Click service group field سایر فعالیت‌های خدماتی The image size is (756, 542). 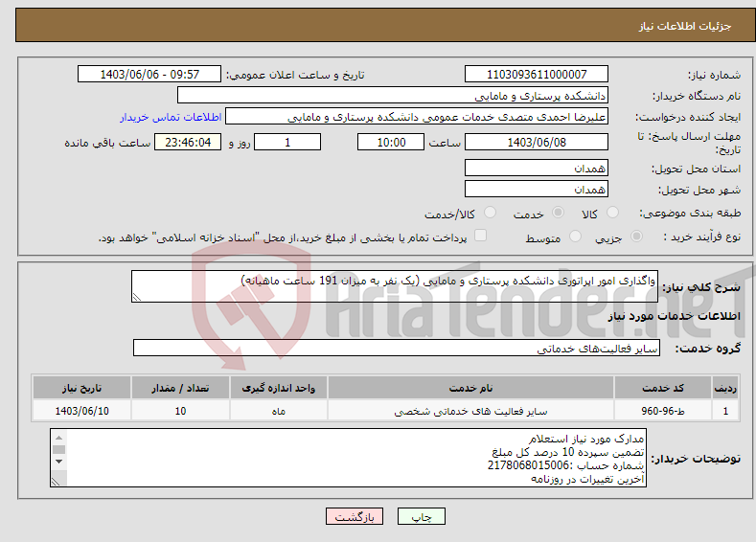397,348
